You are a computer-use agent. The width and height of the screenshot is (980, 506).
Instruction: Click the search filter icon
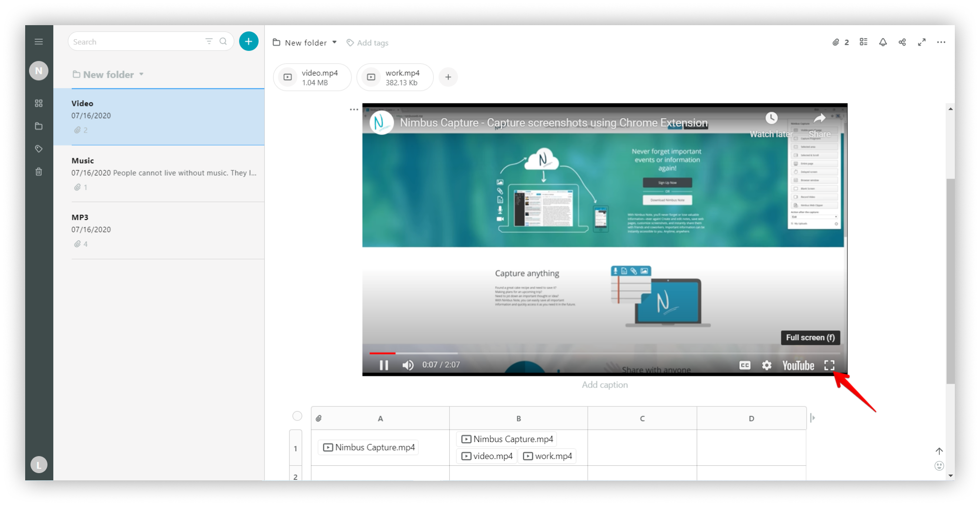(x=209, y=42)
